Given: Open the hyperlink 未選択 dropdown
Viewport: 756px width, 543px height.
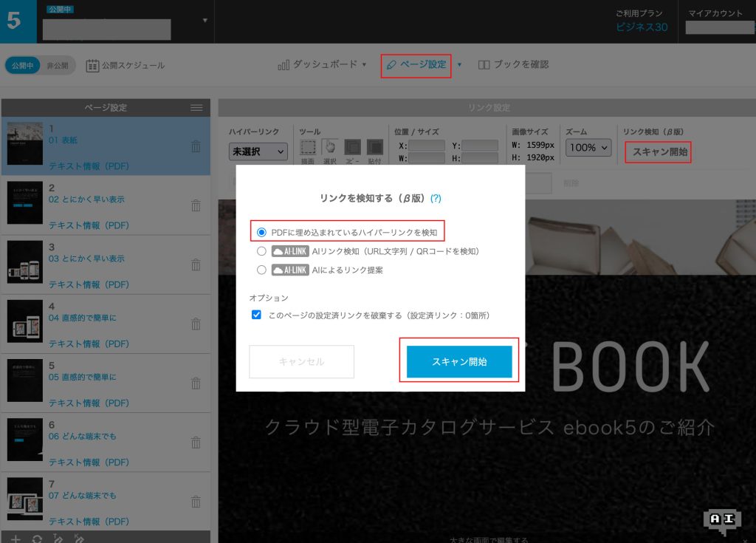Looking at the screenshot, I should click(x=258, y=151).
